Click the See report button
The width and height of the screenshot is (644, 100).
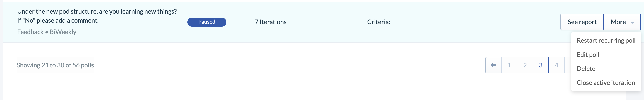click(x=582, y=22)
